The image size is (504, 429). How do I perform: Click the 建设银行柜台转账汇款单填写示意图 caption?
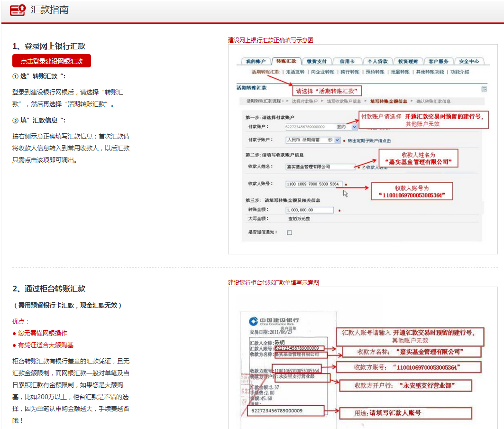[273, 282]
